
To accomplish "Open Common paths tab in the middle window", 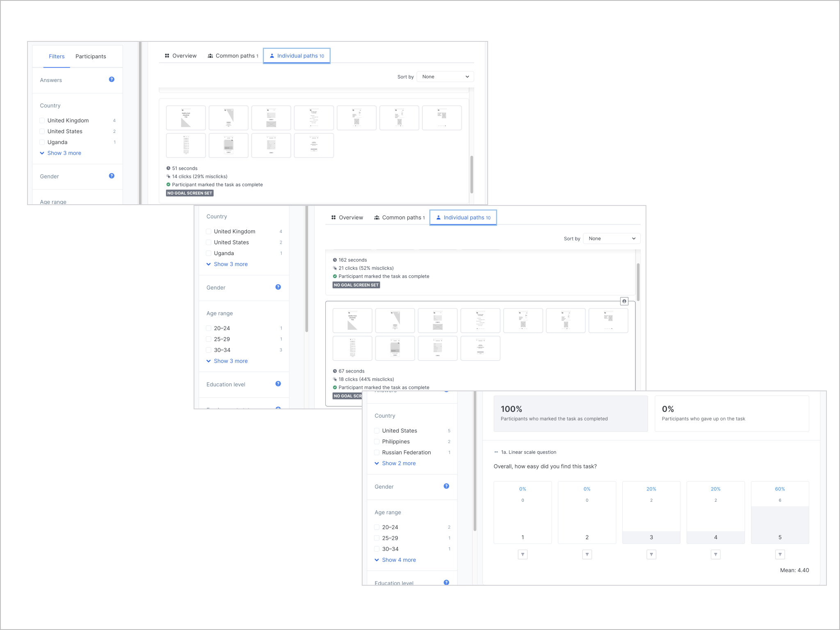I will click(399, 218).
